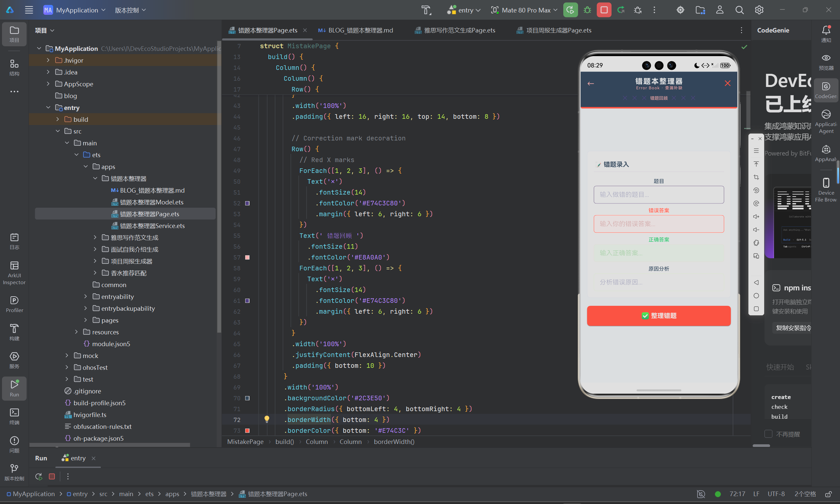Collapse the 错题本整理器 folder

pyautogui.click(x=95, y=178)
